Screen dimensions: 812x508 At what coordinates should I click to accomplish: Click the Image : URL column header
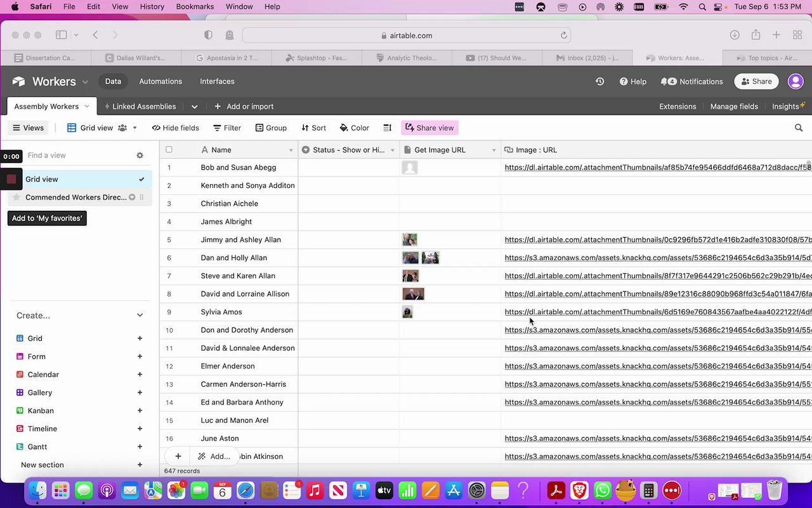(656, 150)
